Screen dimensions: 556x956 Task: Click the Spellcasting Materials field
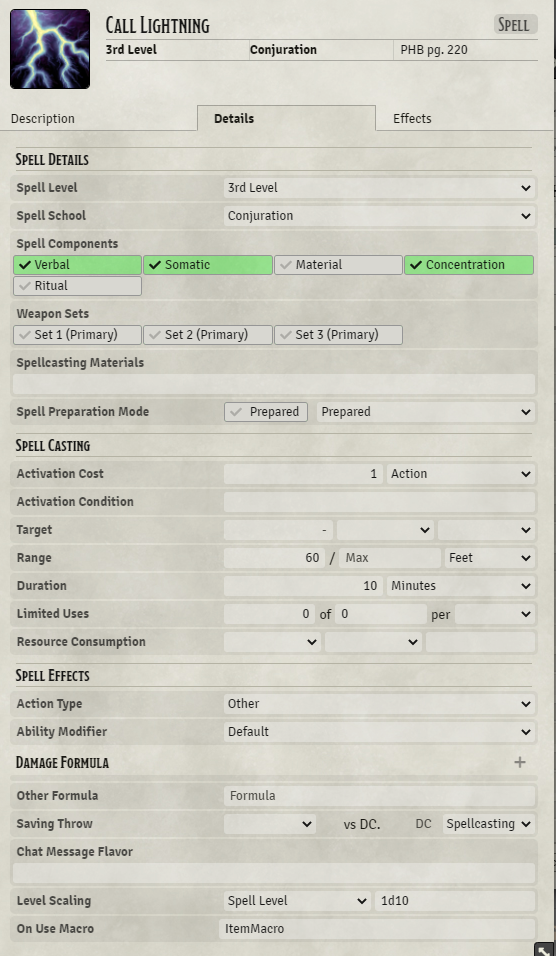tap(274, 384)
